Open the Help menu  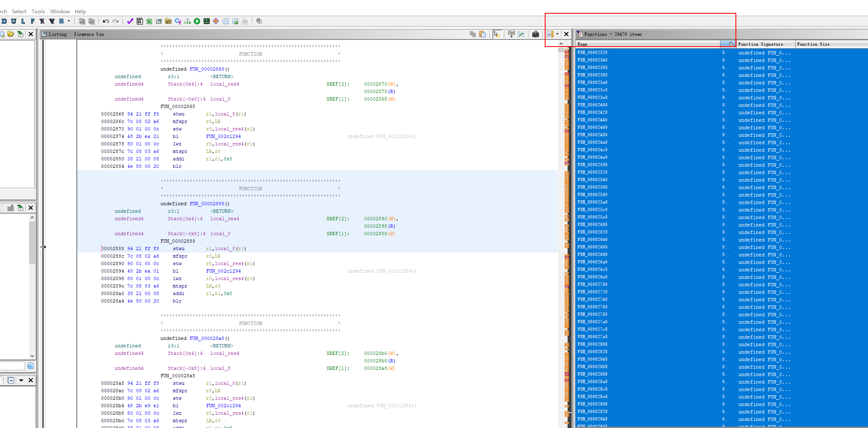tap(80, 12)
